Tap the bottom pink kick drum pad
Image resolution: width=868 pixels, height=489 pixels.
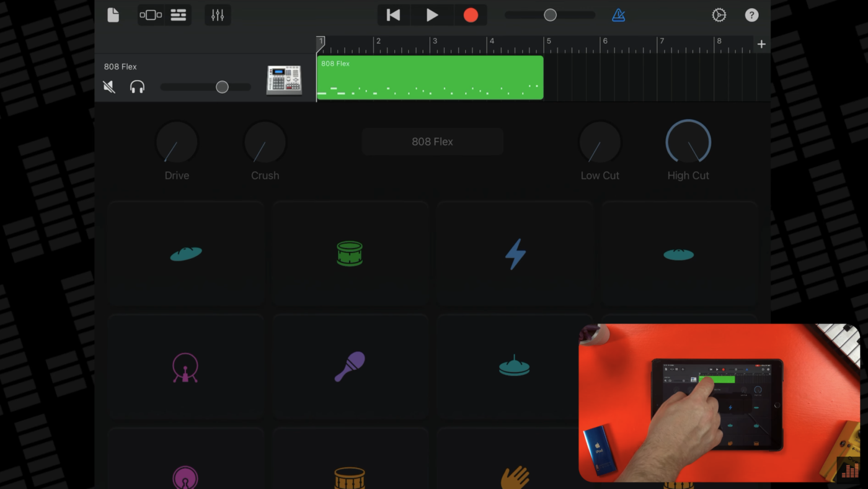click(186, 459)
